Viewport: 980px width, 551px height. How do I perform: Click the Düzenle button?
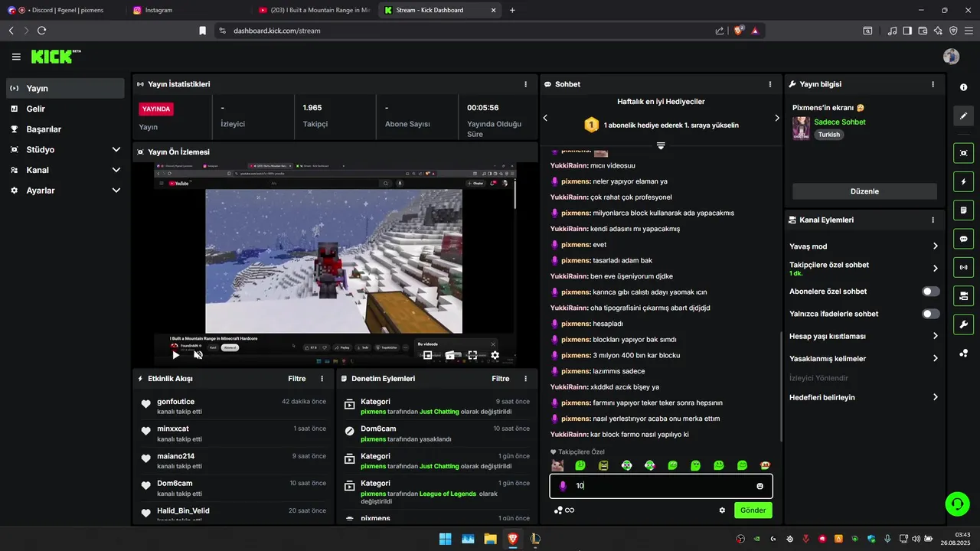[x=864, y=191]
